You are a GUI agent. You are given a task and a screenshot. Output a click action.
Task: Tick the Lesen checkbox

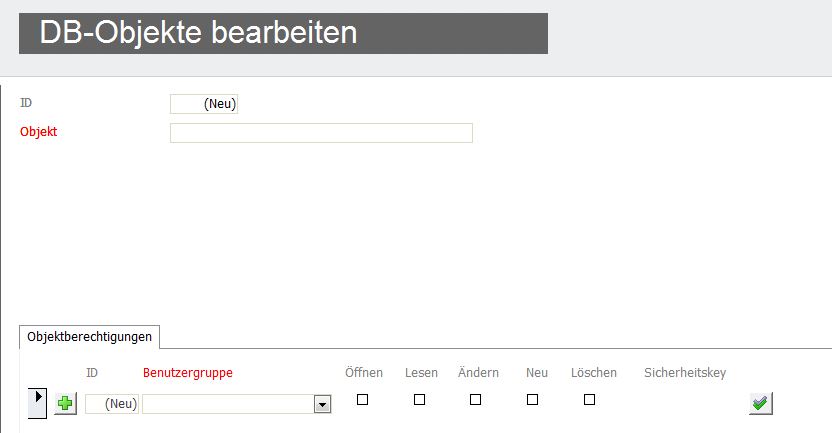pos(419,400)
